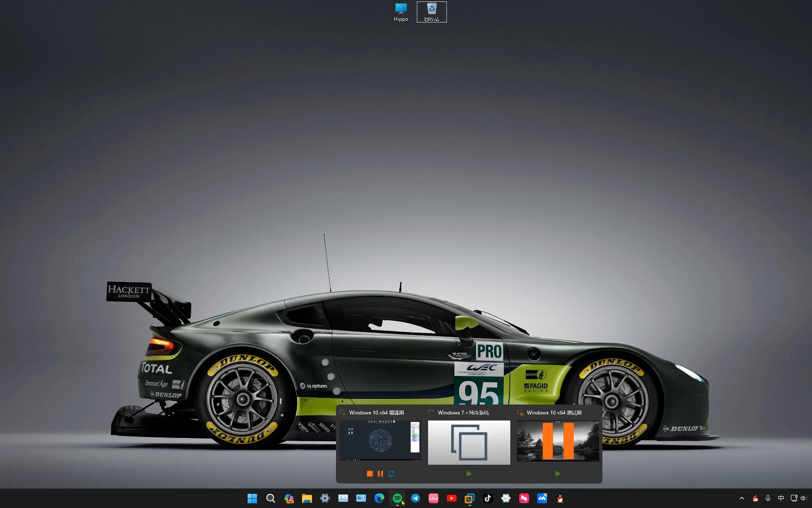Restart the Windows 10 x64 编译用 VM
This screenshot has height=508, width=812.
coord(391,474)
